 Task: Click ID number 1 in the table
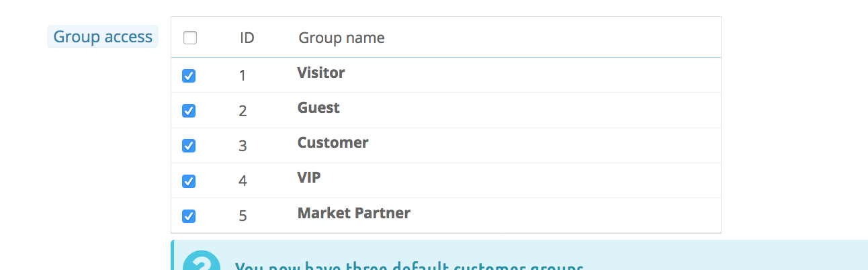tap(243, 76)
